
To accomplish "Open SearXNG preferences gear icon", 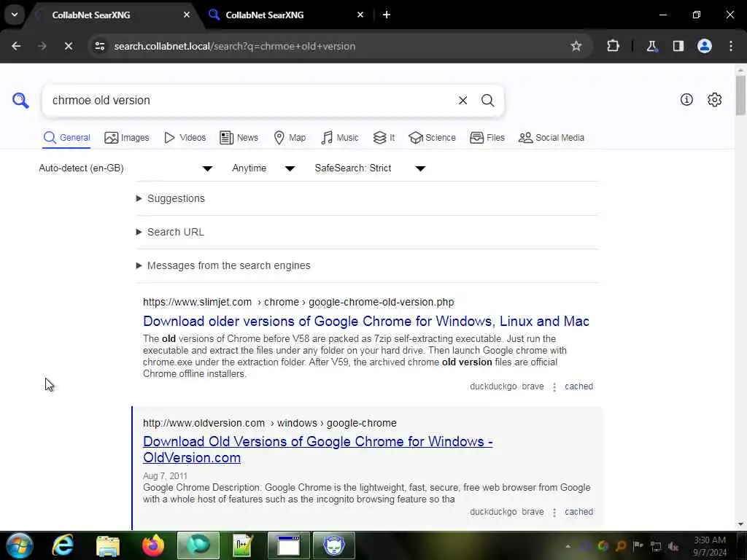I will click(714, 99).
